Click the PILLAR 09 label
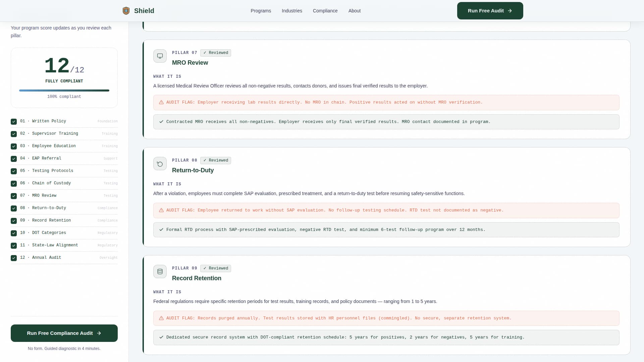 tap(184, 268)
